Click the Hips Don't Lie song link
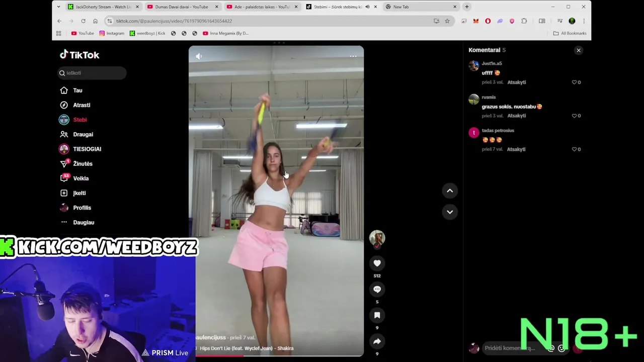The height and width of the screenshot is (362, 644). coord(247,348)
